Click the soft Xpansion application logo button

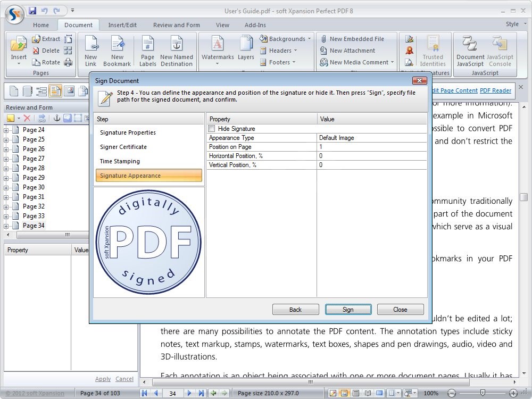(14, 14)
